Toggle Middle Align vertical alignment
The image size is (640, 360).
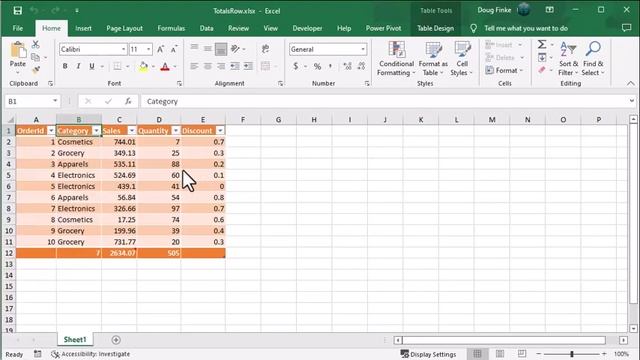point(208,49)
